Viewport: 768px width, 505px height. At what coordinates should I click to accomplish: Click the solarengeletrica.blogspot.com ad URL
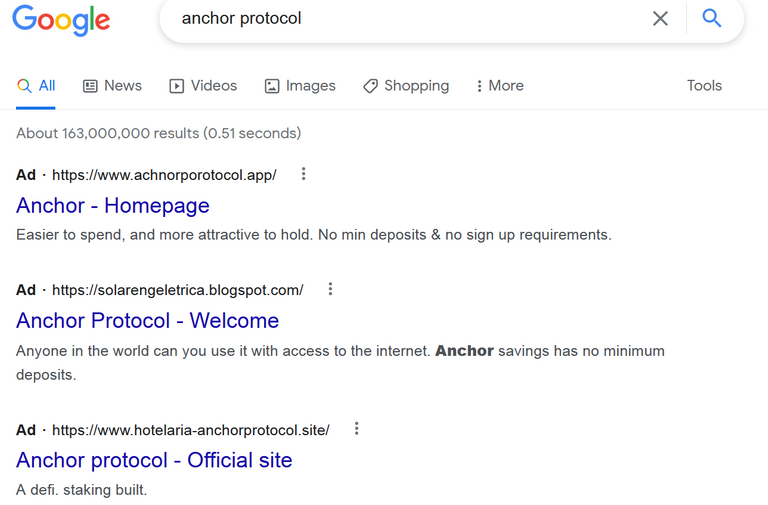tap(178, 290)
